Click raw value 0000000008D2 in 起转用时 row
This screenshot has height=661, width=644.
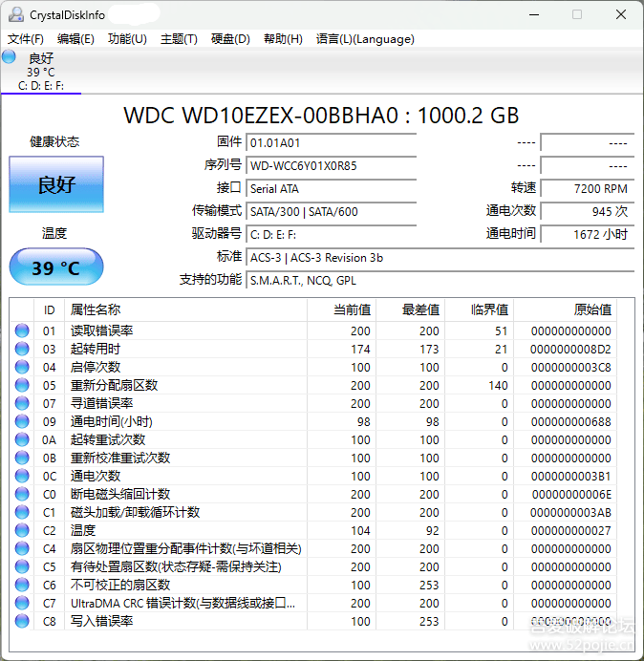coord(570,350)
